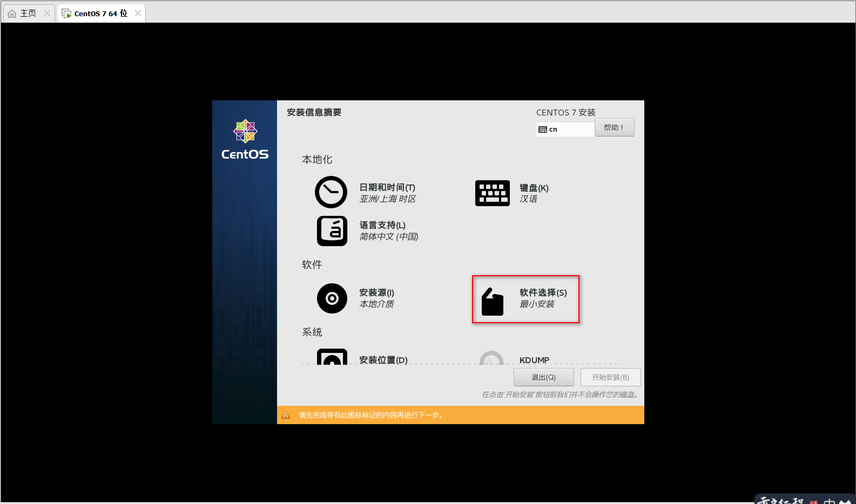Click the 汉语 keyboard status text
This screenshot has height=504, width=856.
[x=528, y=199]
